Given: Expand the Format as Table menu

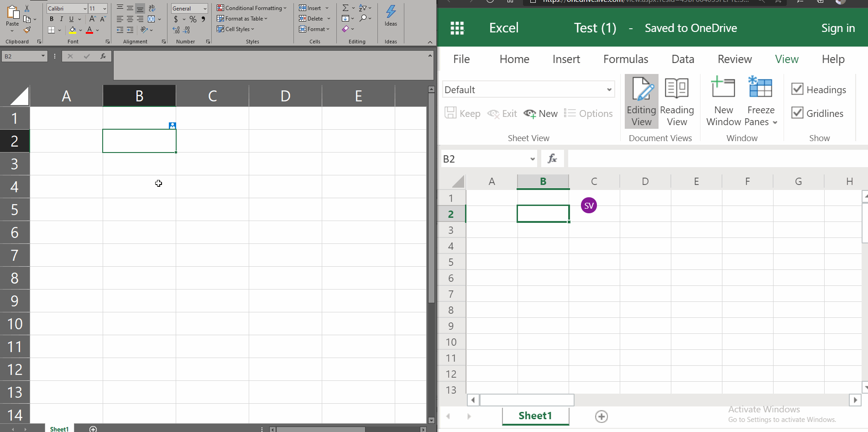Looking at the screenshot, I should pos(242,19).
